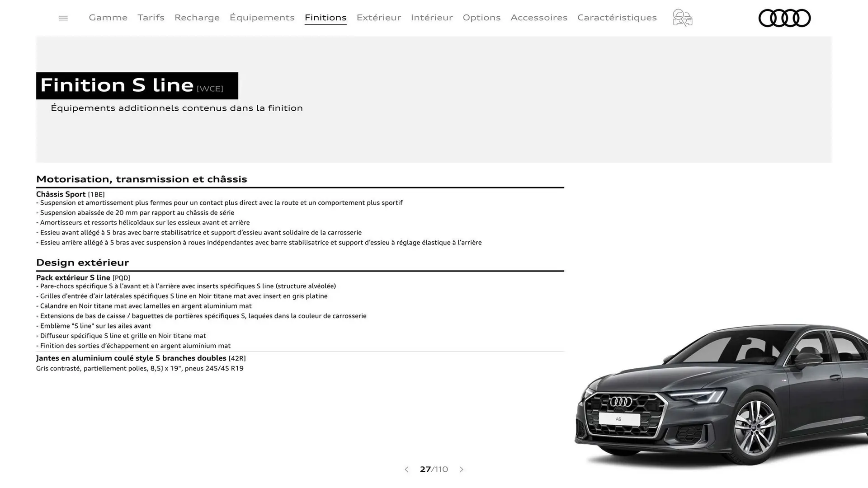Advance to next page with right chevron
The image size is (868, 488).
[462, 469]
